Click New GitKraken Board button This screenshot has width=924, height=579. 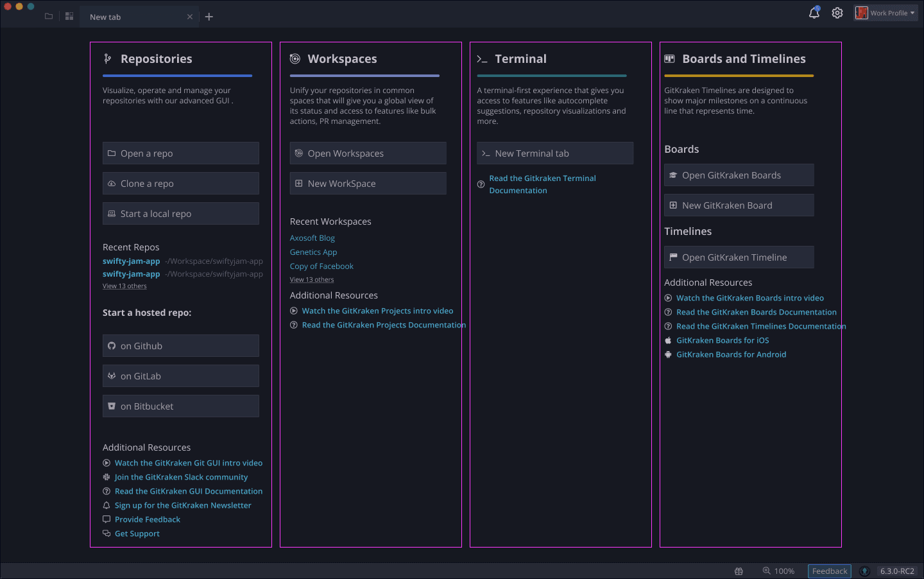739,205
